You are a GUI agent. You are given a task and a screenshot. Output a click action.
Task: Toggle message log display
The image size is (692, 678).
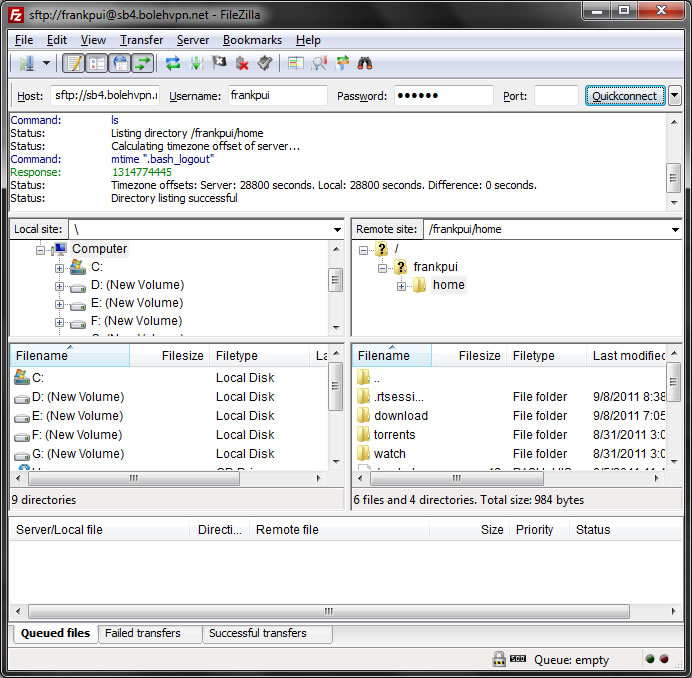point(73,64)
